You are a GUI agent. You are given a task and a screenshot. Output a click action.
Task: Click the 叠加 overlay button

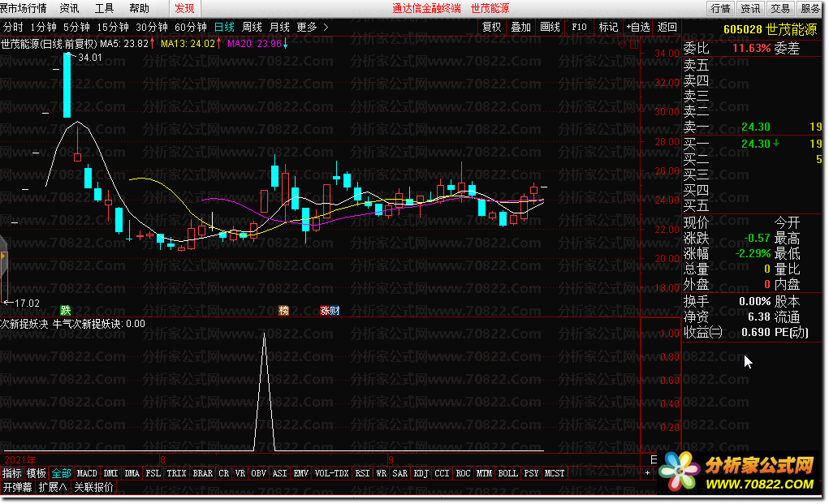pyautogui.click(x=520, y=27)
